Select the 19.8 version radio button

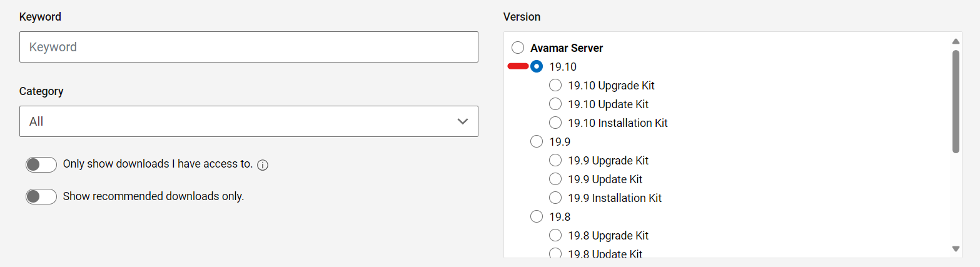coord(537,216)
